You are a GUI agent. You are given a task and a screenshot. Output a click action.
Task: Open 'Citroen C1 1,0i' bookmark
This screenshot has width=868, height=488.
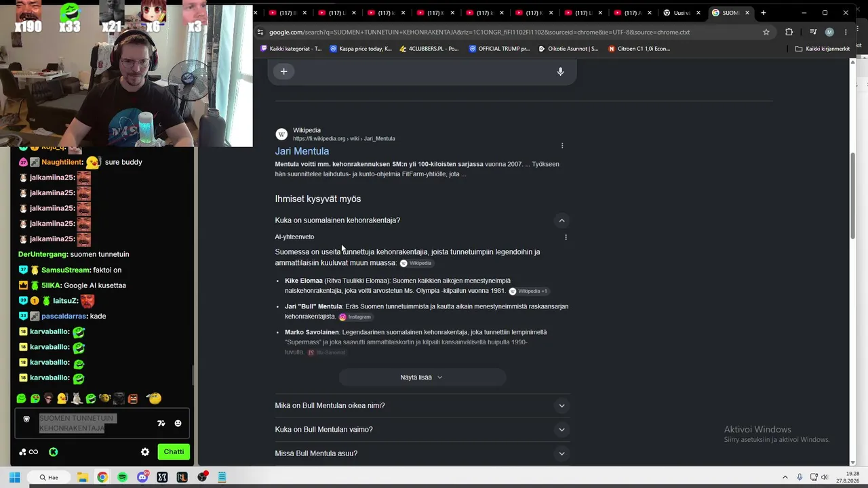[639, 49]
